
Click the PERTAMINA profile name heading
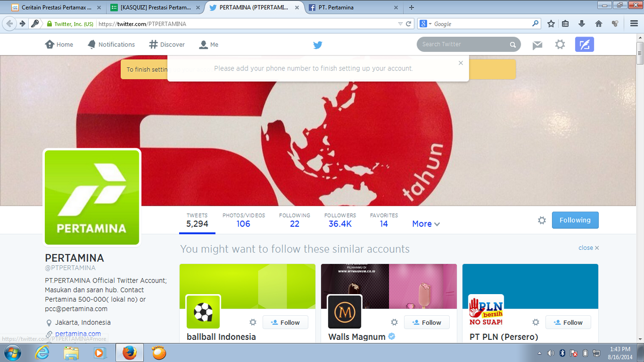74,258
